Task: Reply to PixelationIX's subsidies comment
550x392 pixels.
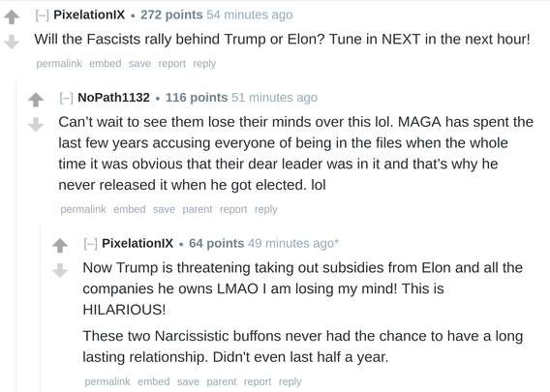Action: pyautogui.click(x=290, y=381)
